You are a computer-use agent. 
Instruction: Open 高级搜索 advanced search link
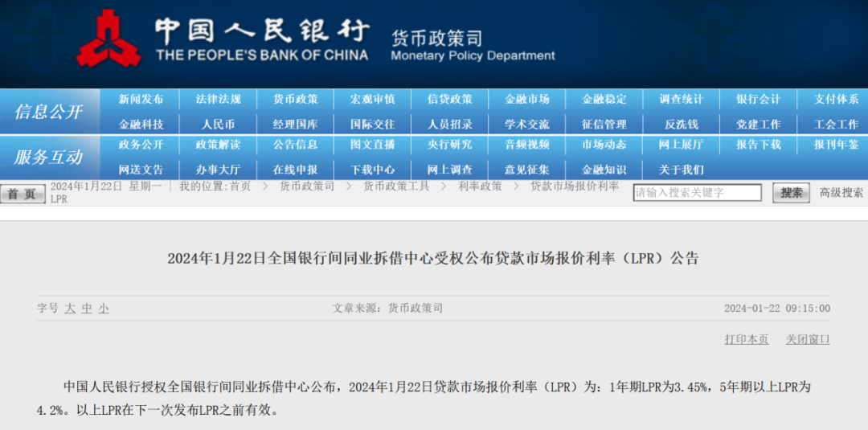(841, 193)
